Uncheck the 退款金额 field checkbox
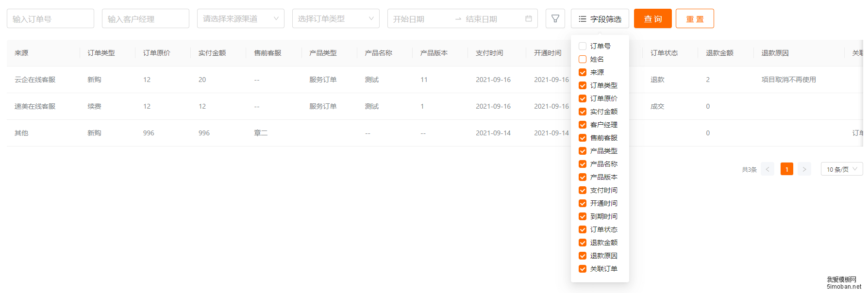Image resolution: width=868 pixels, height=293 pixels. [583, 243]
